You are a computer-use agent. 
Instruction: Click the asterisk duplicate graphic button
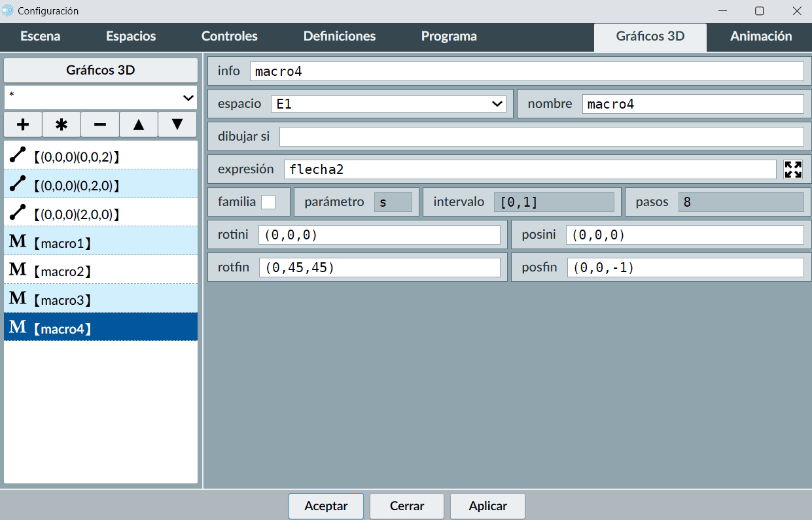click(62, 124)
